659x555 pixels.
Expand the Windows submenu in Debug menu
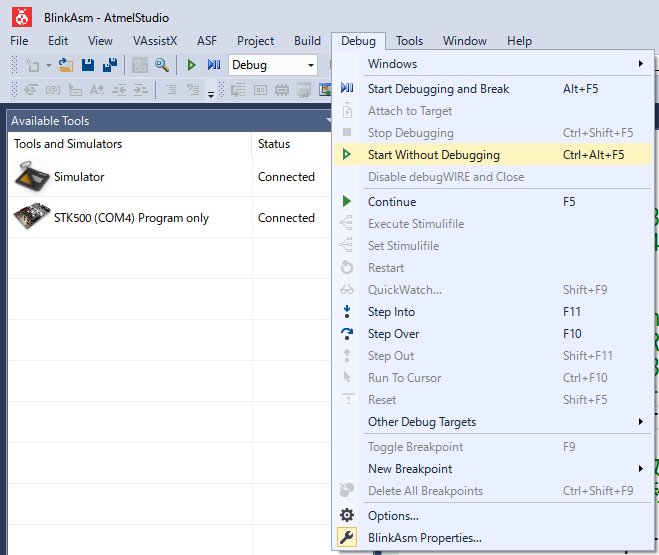(x=493, y=64)
